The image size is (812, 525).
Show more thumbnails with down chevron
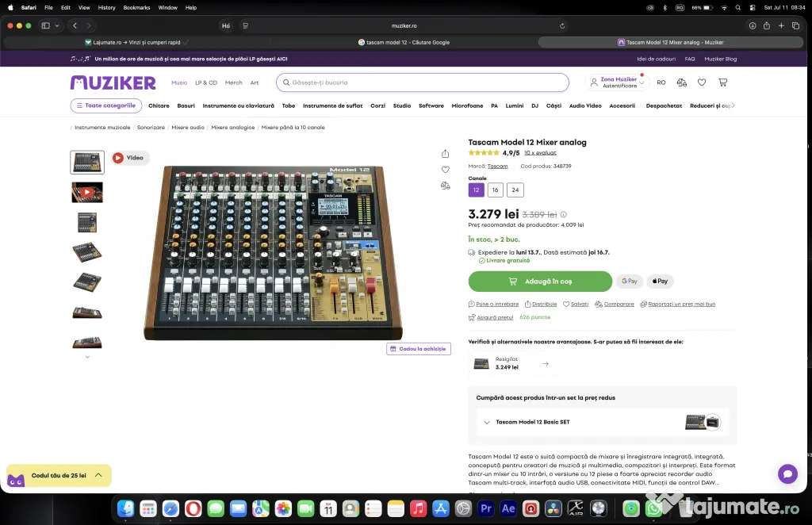click(87, 357)
